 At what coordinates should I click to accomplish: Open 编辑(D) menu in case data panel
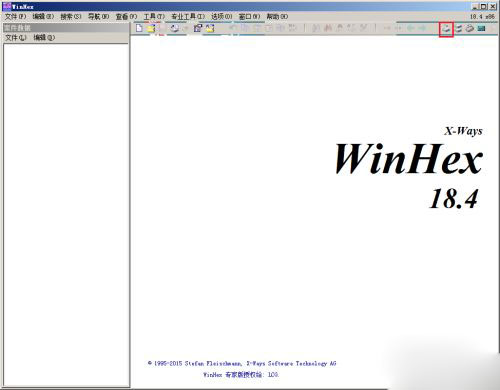pos(44,38)
